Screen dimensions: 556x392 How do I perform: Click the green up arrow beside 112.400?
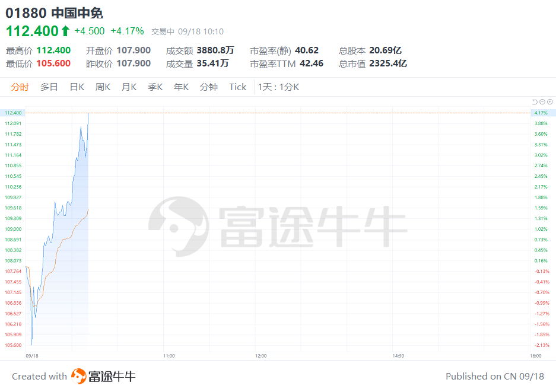coord(66,30)
